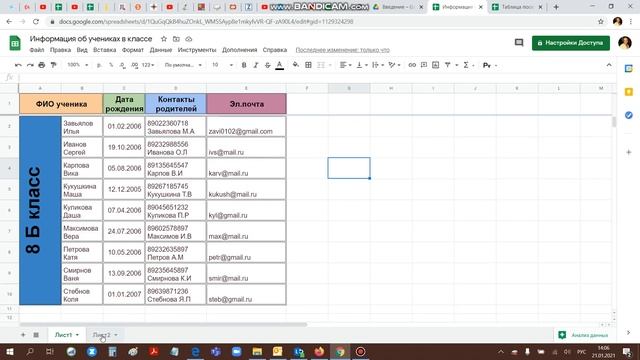Open the Инструменты menu
Screen dimensions: 640x360
[197, 50]
